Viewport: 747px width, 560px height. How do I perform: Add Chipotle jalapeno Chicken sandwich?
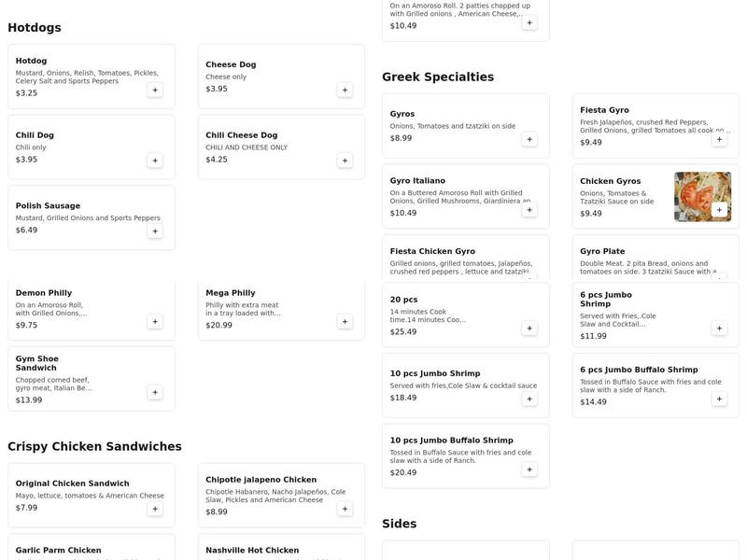click(345, 509)
